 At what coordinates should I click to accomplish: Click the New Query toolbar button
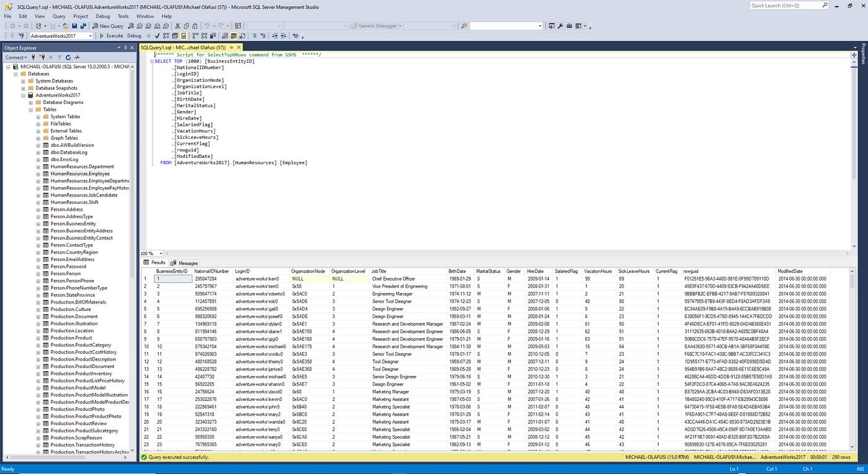click(x=108, y=26)
